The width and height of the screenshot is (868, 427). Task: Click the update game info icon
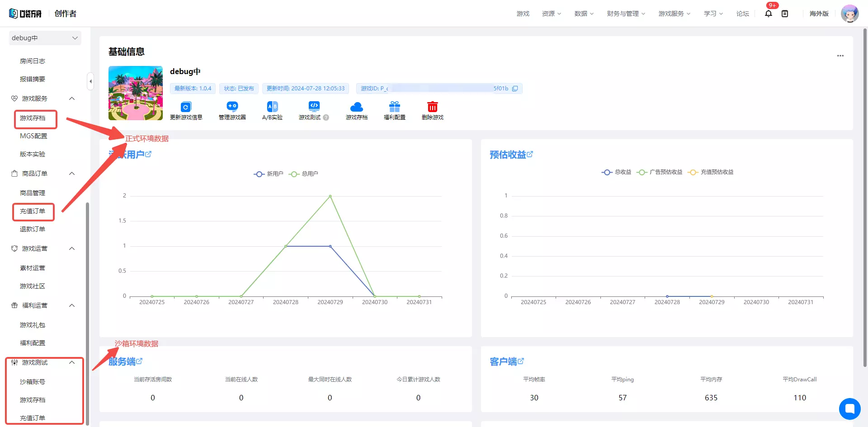click(186, 107)
